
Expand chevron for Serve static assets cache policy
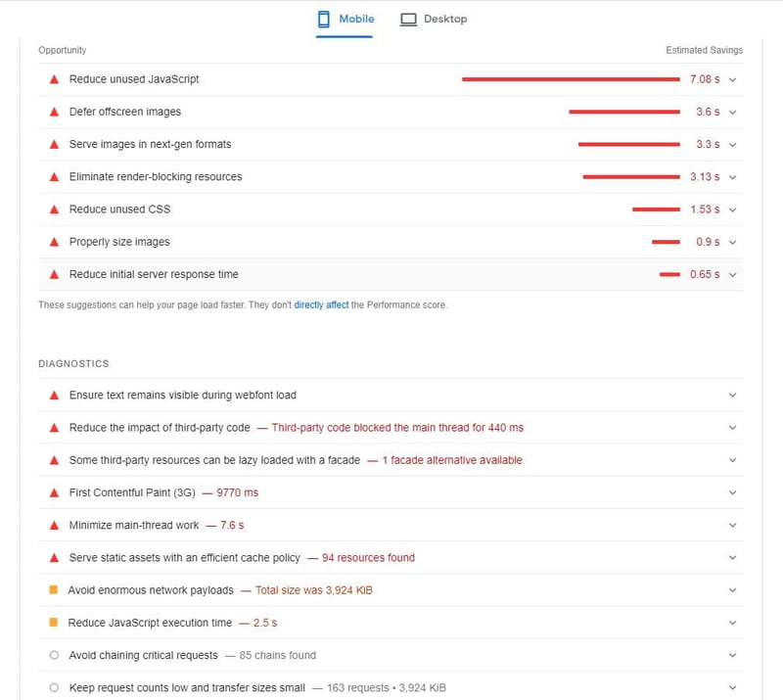coord(732,558)
